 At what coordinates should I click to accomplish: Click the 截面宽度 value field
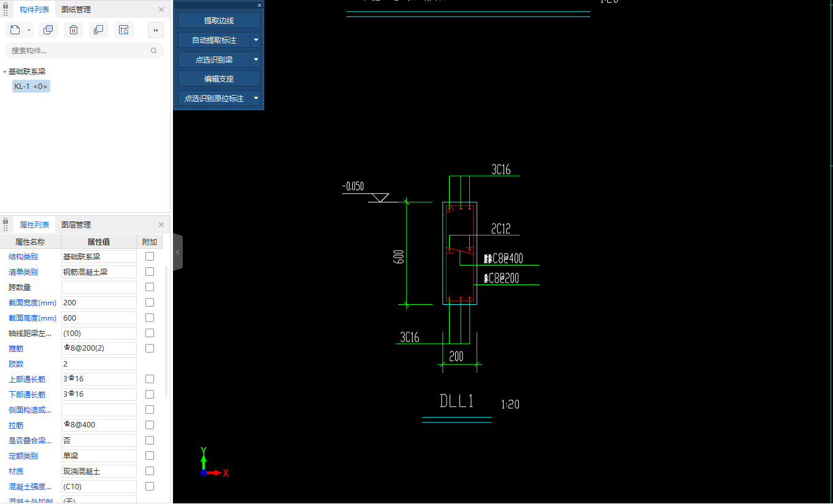[99, 302]
